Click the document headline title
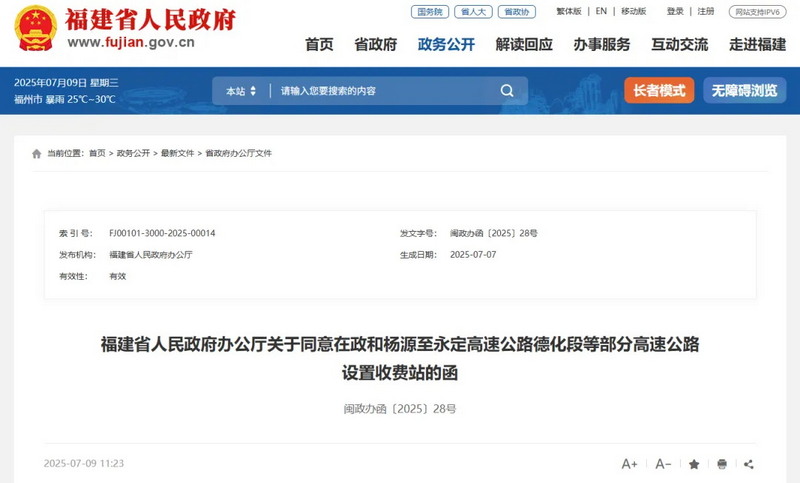The image size is (800, 483). coord(400,359)
